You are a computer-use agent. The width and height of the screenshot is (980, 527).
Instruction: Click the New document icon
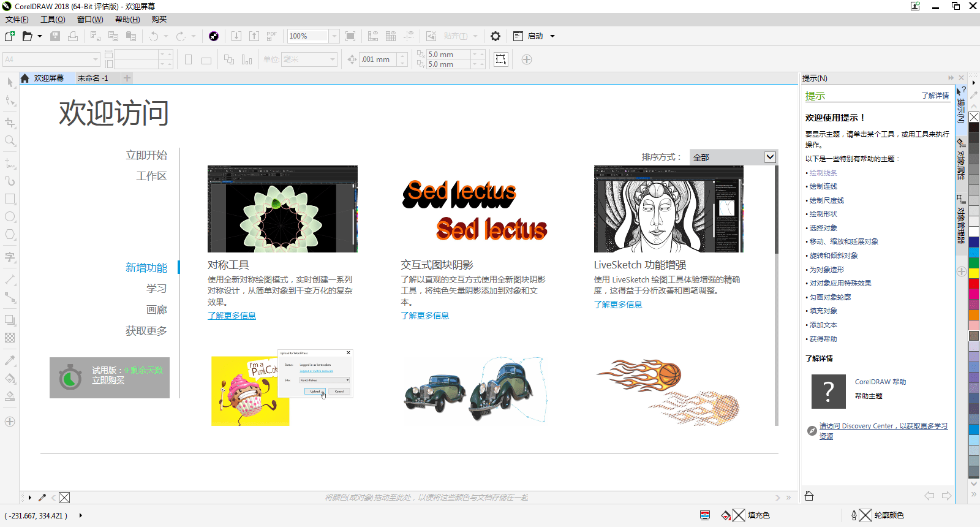(x=10, y=36)
